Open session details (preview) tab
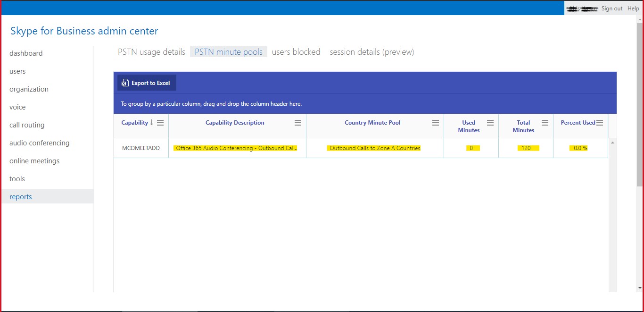 [372, 52]
